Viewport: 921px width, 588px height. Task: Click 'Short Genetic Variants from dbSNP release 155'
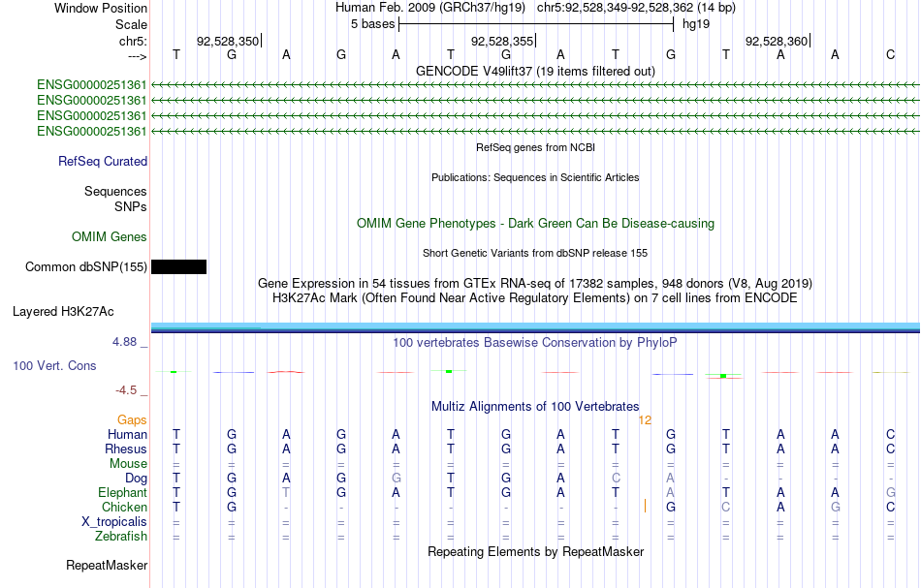(535, 253)
